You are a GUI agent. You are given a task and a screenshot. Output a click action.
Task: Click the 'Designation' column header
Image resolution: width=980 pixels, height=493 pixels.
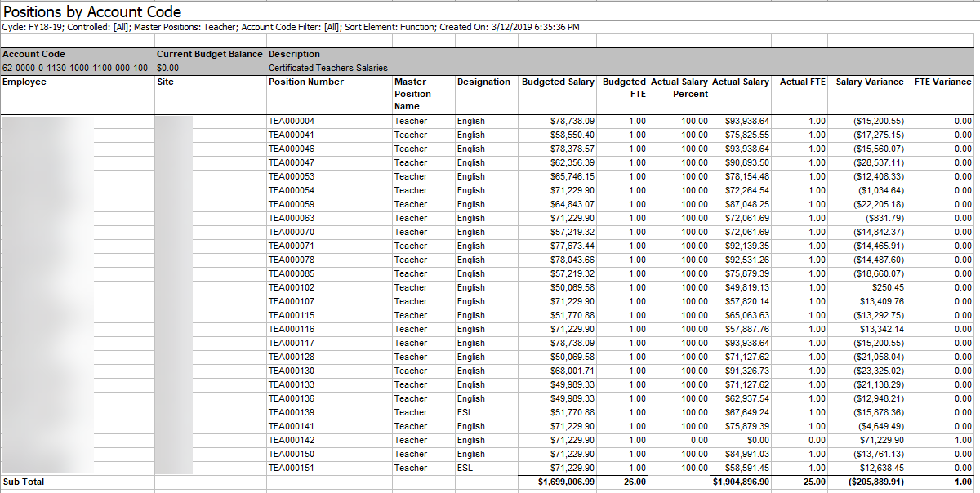pyautogui.click(x=483, y=82)
